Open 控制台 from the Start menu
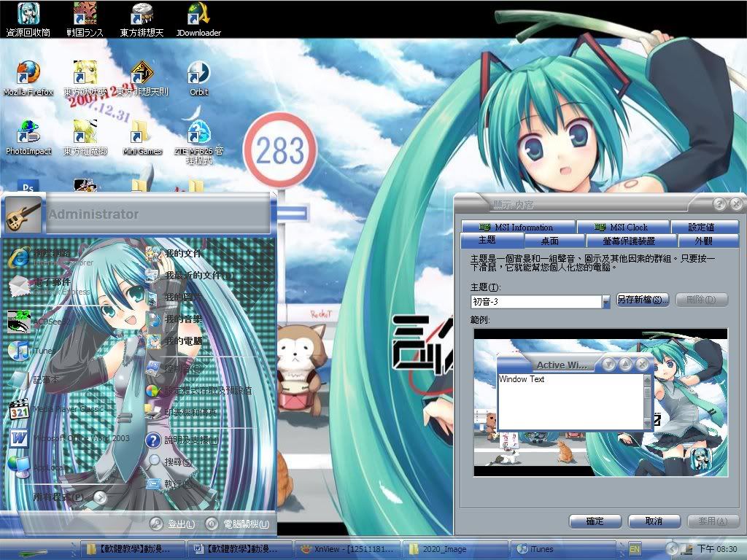Image resolution: width=747 pixels, height=560 pixels. point(174,368)
